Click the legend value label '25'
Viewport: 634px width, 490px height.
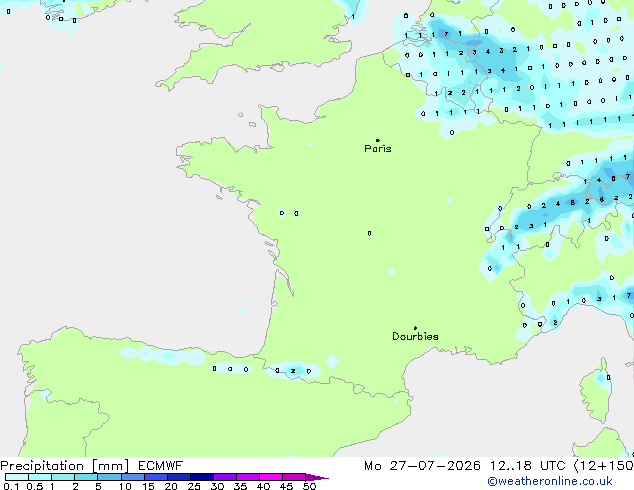(x=194, y=486)
